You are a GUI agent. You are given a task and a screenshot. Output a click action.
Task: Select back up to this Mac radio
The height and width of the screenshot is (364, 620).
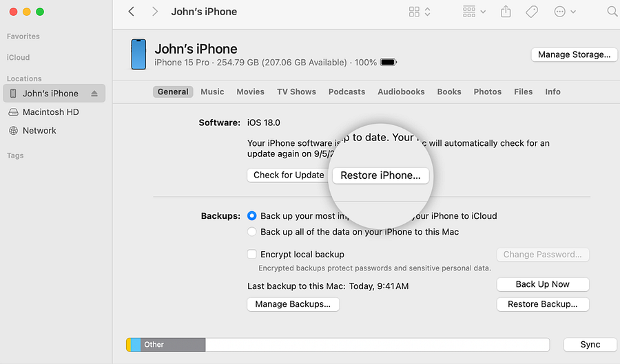click(252, 232)
